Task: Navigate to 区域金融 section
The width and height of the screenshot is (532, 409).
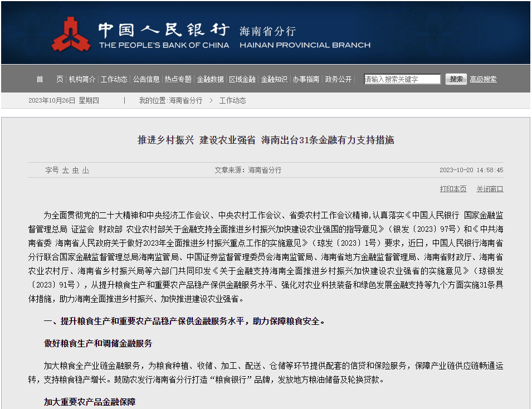Action: (242, 79)
